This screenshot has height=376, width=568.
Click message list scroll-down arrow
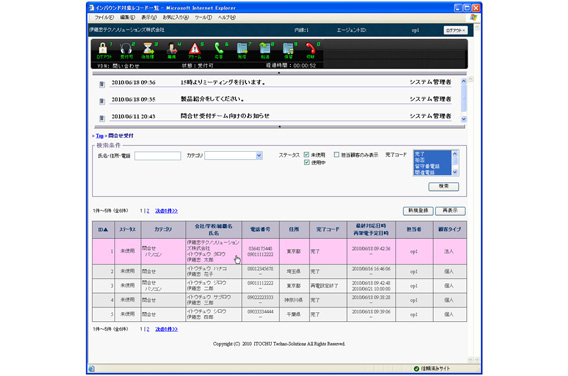click(x=464, y=119)
